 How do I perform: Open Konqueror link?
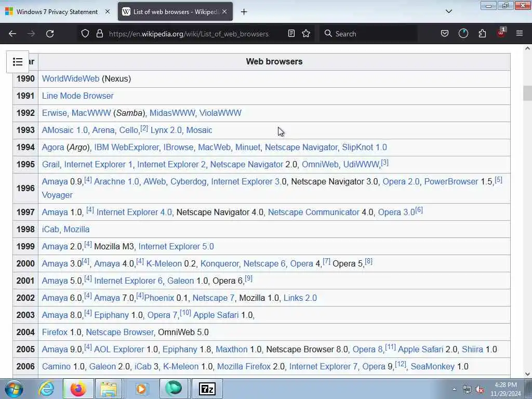[x=220, y=263]
